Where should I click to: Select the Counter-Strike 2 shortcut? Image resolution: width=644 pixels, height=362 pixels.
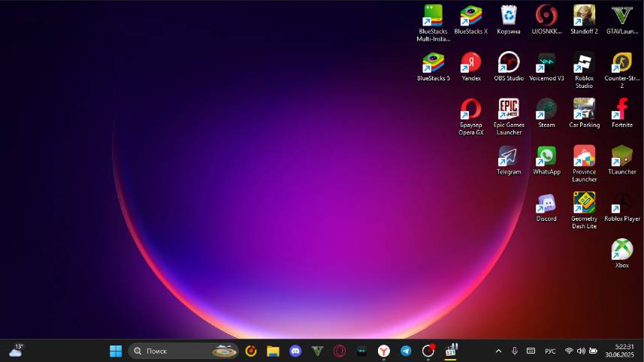[622, 70]
